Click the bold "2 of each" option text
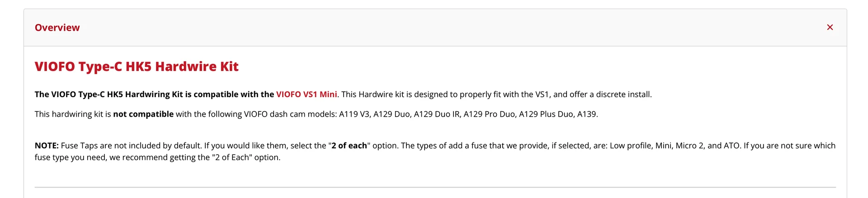 point(349,146)
